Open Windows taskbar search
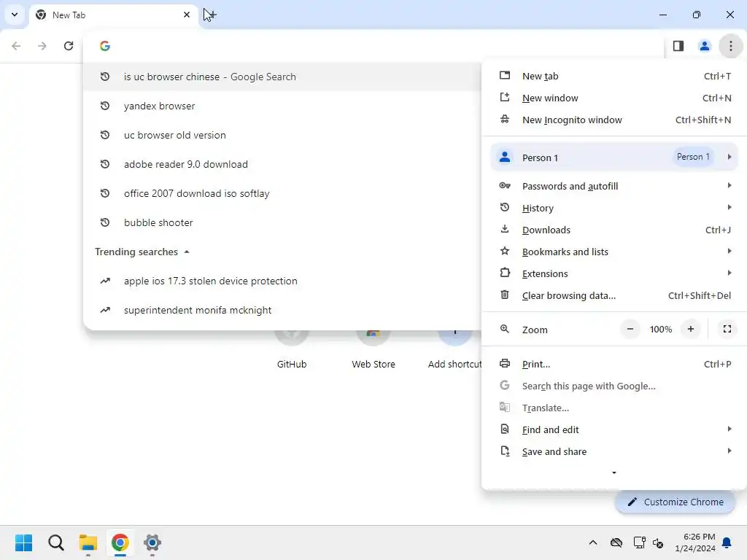Image resolution: width=747 pixels, height=560 pixels. click(56, 542)
